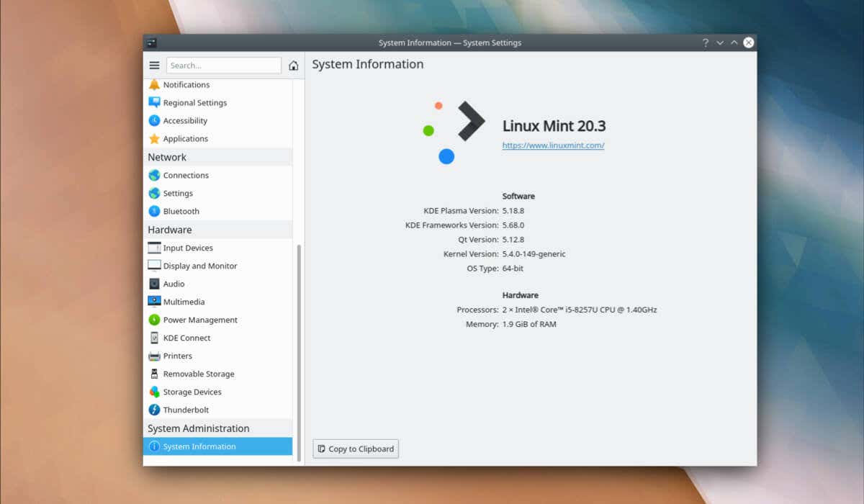This screenshot has height=504, width=864.
Task: Click the Linux Mint 20.3 heading
Action: coord(554,126)
